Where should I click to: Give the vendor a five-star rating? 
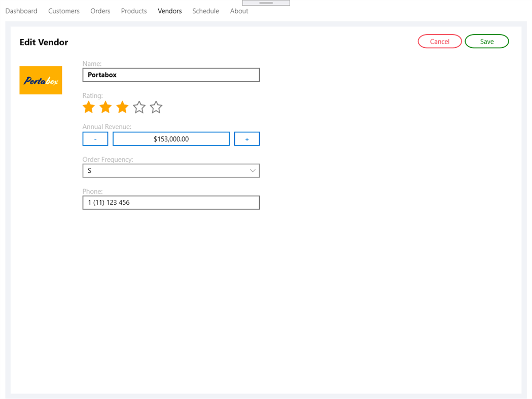156,107
